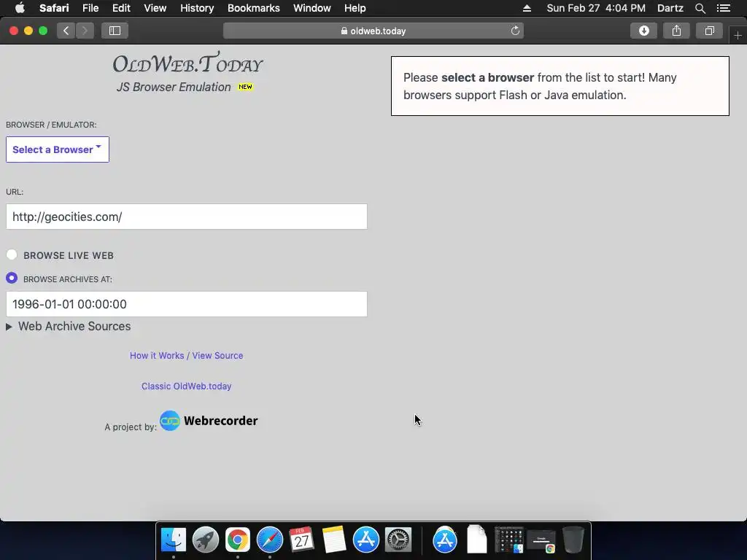Open the blank document in the Dock

[477, 540]
